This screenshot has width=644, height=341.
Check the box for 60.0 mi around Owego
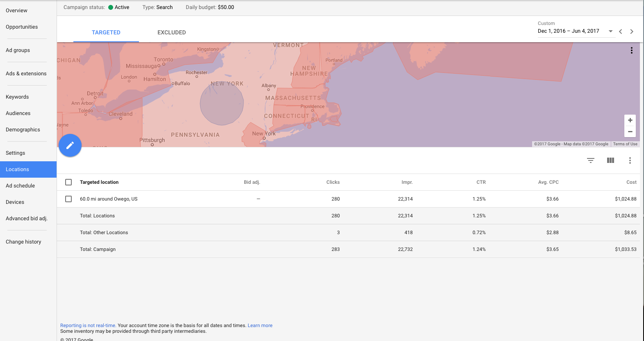click(68, 199)
